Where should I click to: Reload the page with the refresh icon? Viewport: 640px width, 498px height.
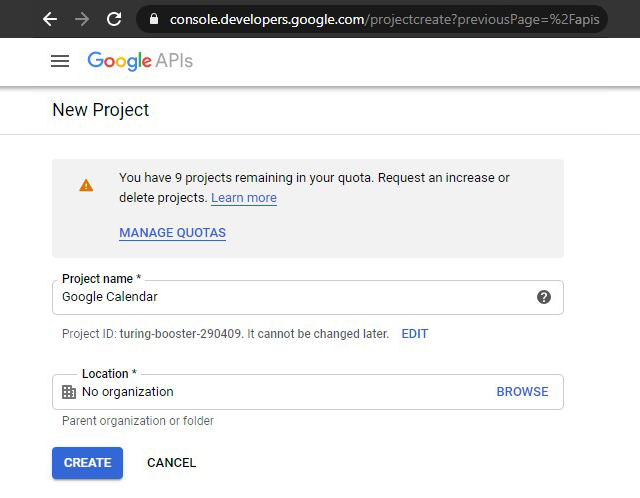pyautogui.click(x=114, y=19)
